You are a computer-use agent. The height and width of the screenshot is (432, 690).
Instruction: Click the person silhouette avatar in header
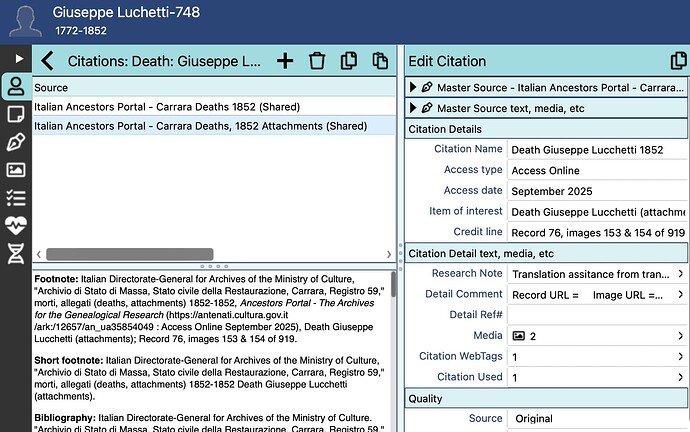pos(25,21)
